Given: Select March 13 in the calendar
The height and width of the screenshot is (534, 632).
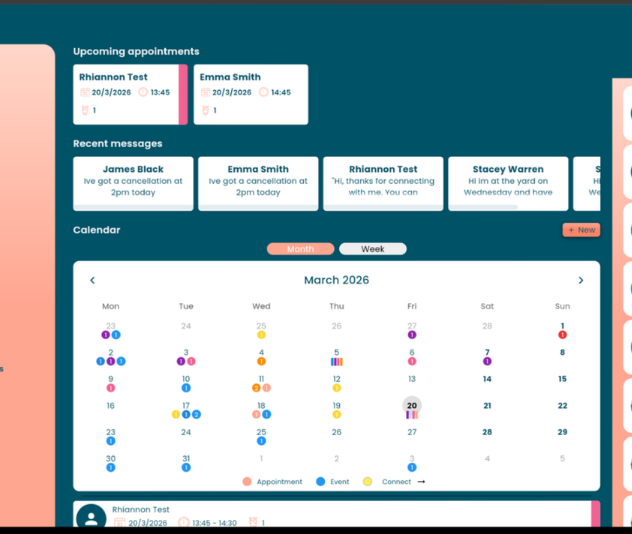Looking at the screenshot, I should (412, 379).
